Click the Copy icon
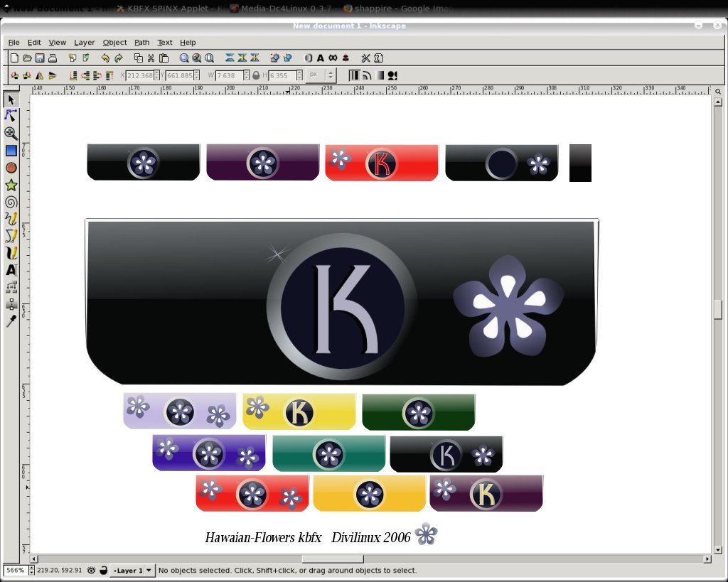This screenshot has height=582, width=728. click(138, 58)
